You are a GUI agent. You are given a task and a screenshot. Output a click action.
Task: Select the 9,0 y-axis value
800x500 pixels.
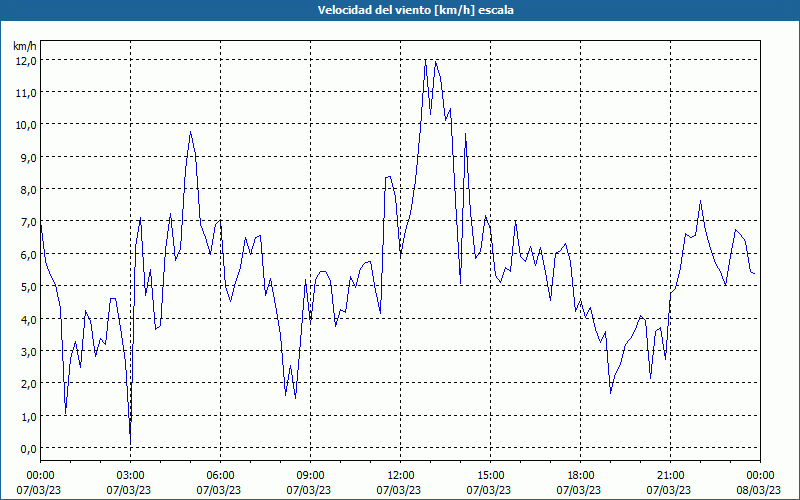28,158
